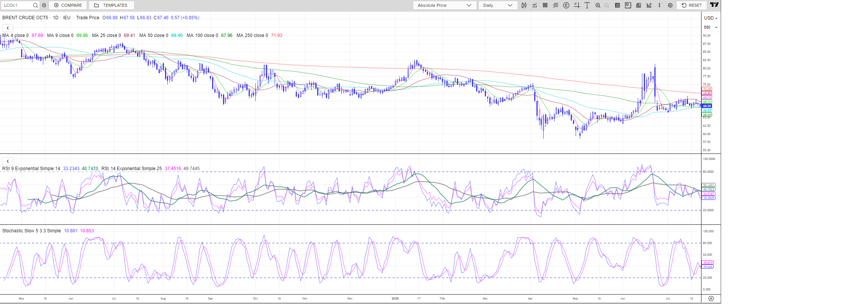This screenshot has width=868, height=304.
Task: Change the USD currency dropdown
Action: (x=711, y=18)
